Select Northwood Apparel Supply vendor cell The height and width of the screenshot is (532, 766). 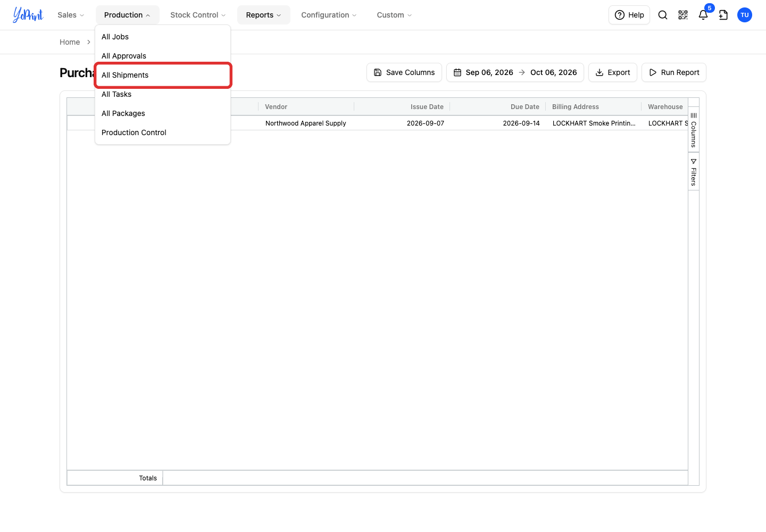click(x=306, y=123)
